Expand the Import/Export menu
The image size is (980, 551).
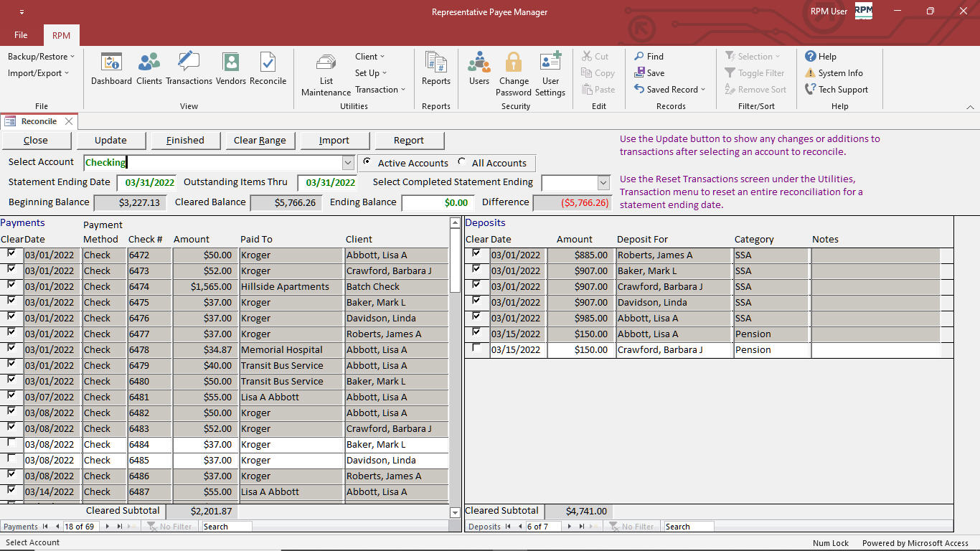coord(38,73)
